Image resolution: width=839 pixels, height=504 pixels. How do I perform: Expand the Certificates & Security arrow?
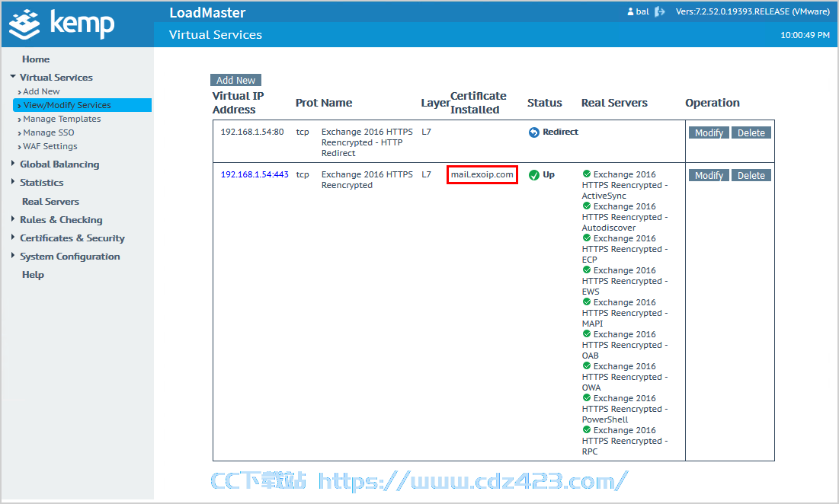(13, 238)
